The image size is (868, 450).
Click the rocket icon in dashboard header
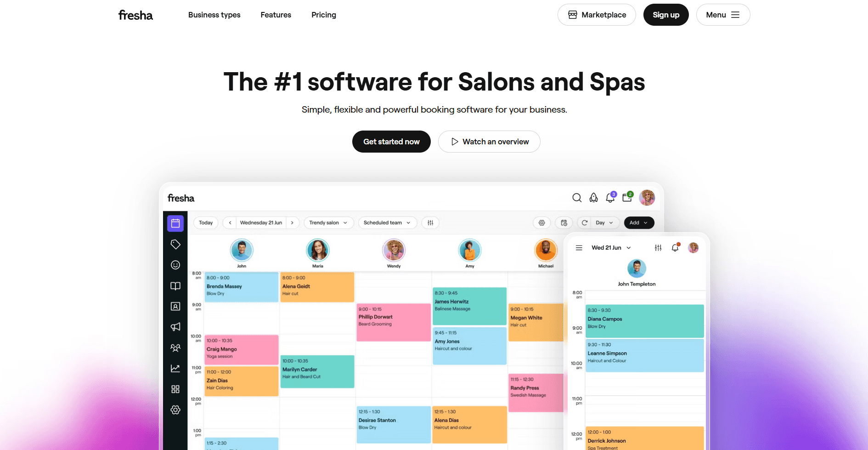(x=594, y=198)
